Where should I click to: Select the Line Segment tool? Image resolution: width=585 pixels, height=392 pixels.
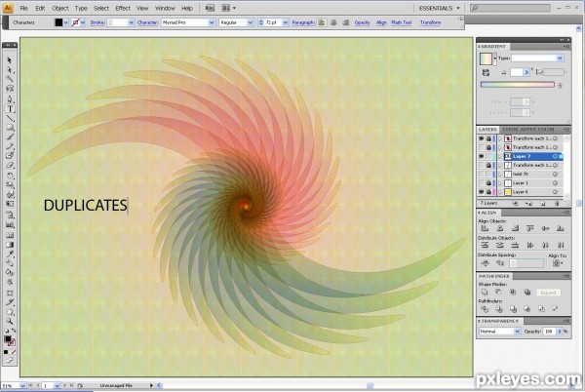tap(10, 119)
